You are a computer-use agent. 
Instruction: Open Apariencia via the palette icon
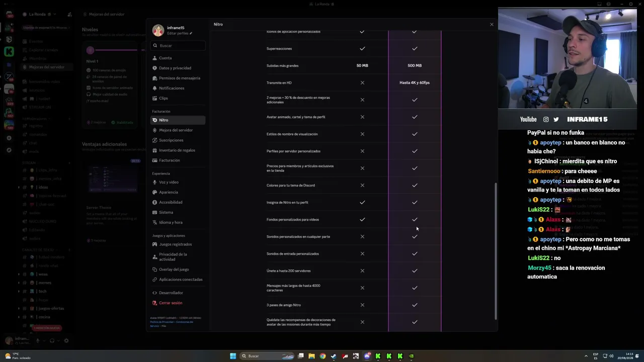[155, 192]
